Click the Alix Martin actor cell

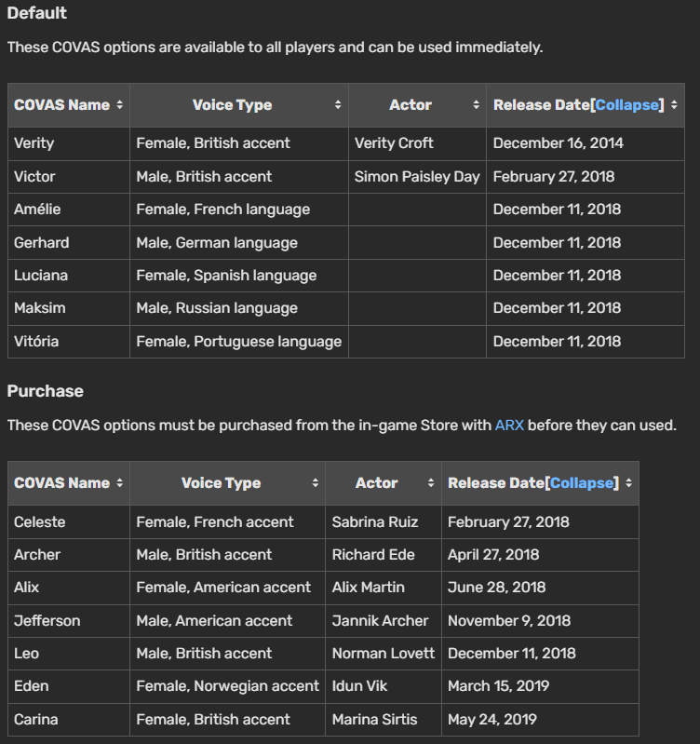tap(384, 588)
